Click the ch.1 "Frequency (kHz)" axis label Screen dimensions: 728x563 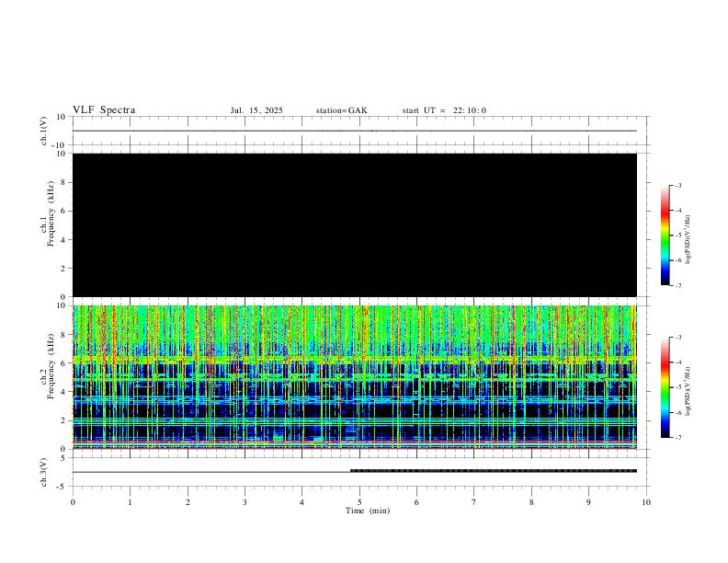click(51, 213)
